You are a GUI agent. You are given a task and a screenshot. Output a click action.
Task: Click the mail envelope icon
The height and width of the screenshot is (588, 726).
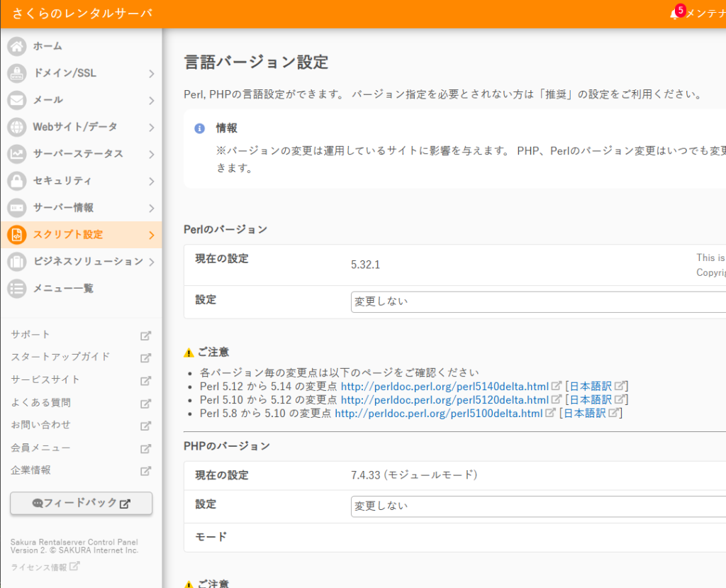(x=17, y=100)
